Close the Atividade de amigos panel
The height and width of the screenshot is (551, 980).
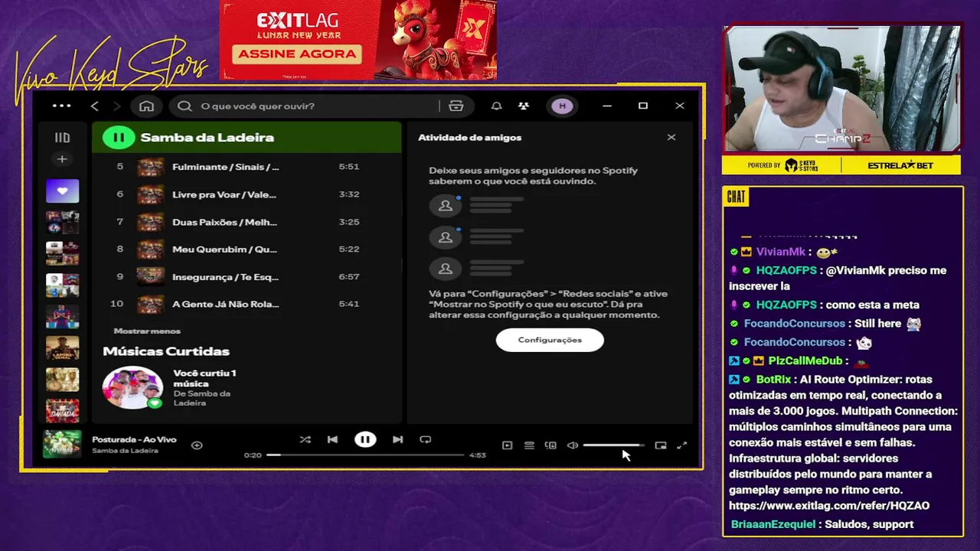click(x=671, y=137)
